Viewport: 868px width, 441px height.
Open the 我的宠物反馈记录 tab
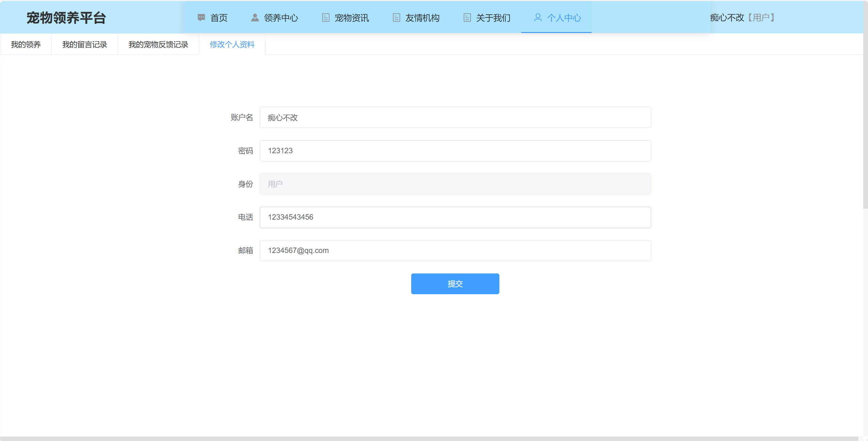(158, 44)
